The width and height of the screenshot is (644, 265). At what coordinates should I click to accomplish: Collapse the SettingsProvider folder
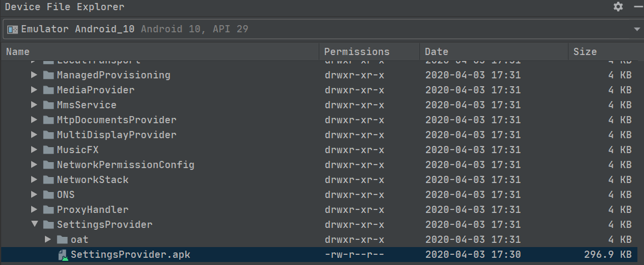coord(35,224)
